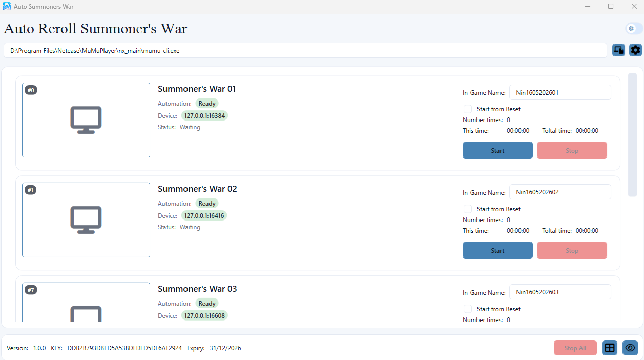Click the Ready badge of Summoner's War 01
The width and height of the screenshot is (644, 360).
[x=207, y=104]
